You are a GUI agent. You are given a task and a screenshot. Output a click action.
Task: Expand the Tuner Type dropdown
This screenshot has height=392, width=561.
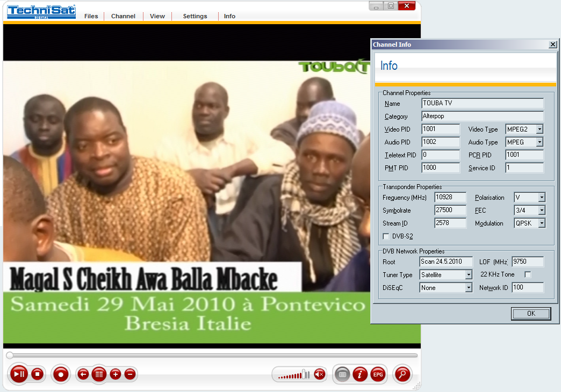point(469,275)
